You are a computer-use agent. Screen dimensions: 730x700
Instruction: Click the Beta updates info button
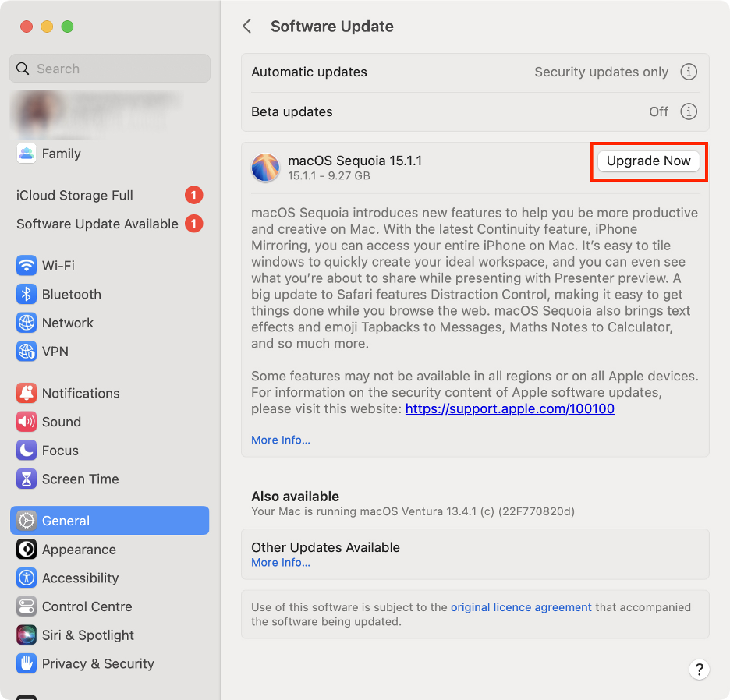(689, 111)
